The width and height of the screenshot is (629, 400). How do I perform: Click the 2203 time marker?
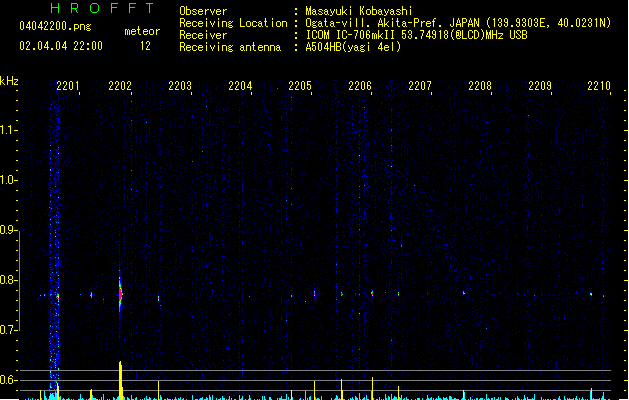180,86
